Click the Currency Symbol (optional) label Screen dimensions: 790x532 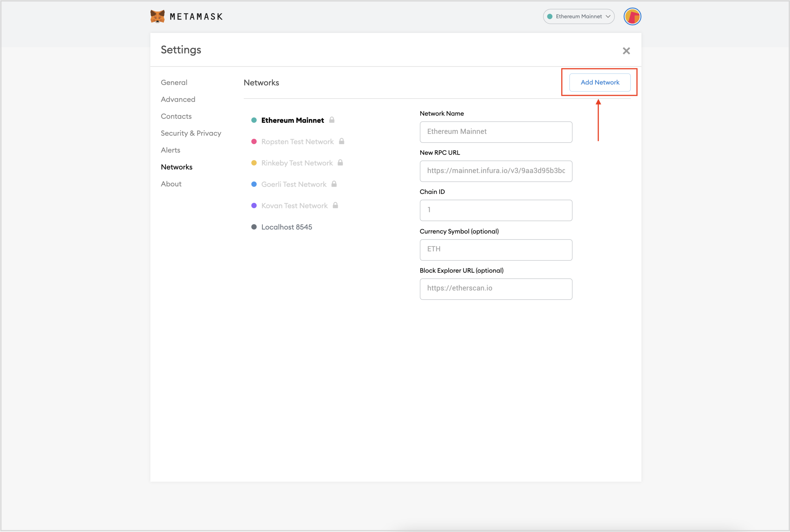[459, 231]
